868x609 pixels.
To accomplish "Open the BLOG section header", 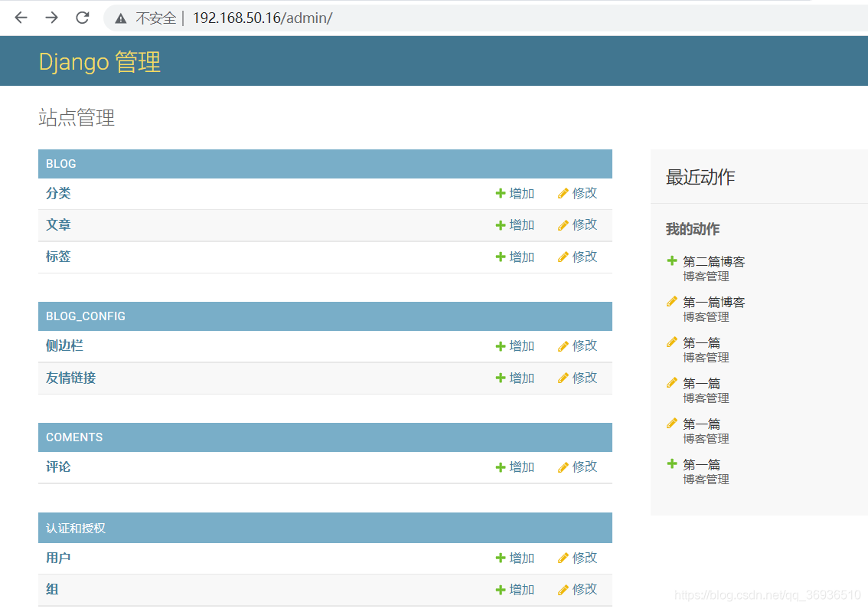I will coord(61,164).
